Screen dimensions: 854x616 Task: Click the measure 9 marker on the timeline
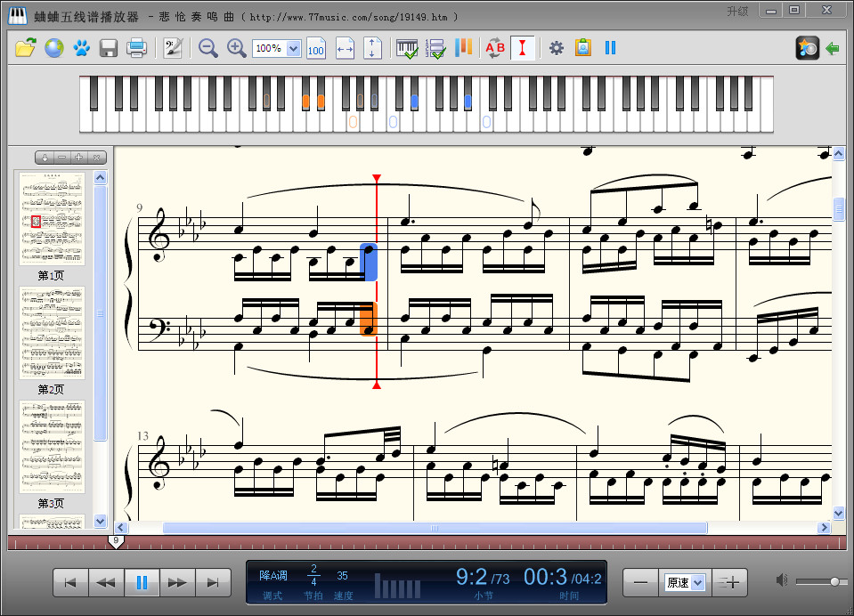[116, 541]
